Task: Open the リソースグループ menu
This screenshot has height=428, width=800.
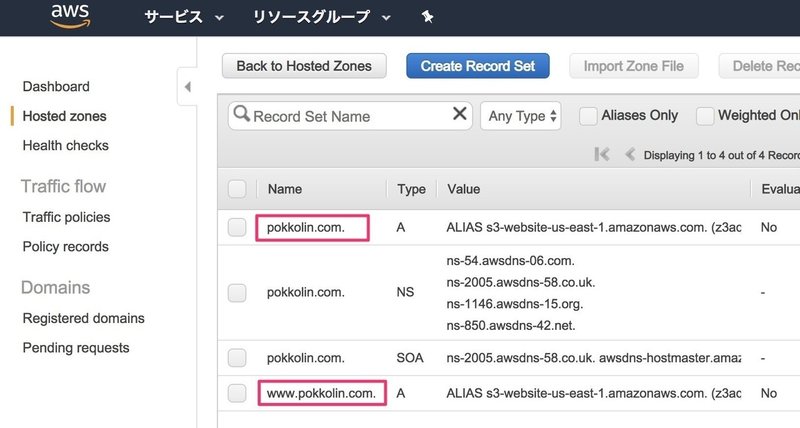Action: (x=321, y=17)
